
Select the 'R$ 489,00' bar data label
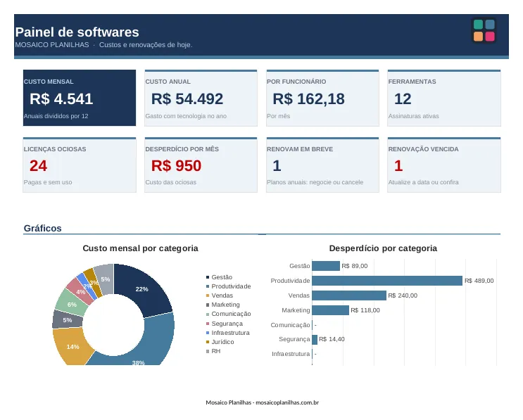tap(479, 281)
